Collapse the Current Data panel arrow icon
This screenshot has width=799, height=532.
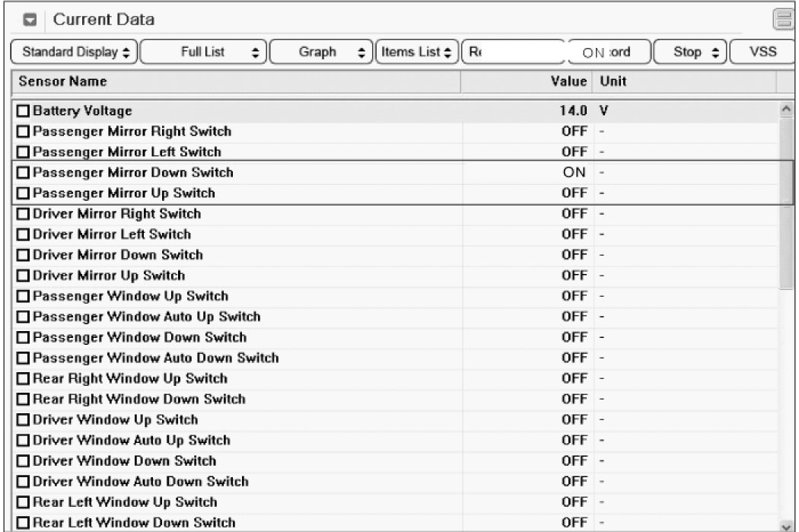coord(30,20)
